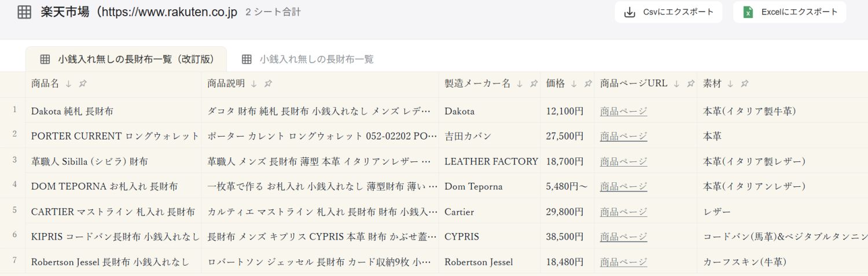This screenshot has width=868, height=276.
Task: Sort the 価格 column with arrow
Action: 574,84
